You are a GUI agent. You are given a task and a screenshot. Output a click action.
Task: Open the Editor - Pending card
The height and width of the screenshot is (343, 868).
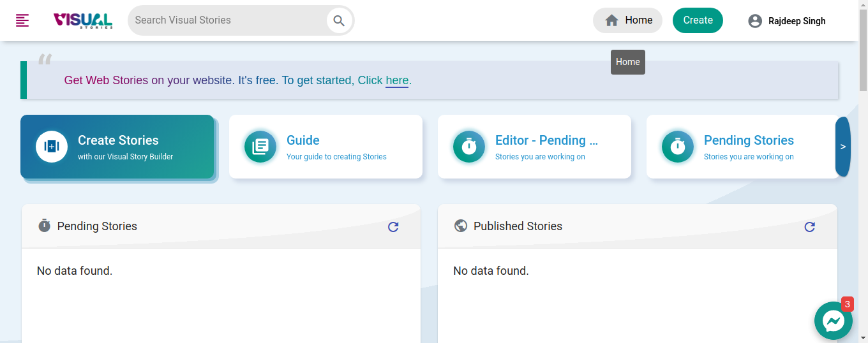pos(534,147)
